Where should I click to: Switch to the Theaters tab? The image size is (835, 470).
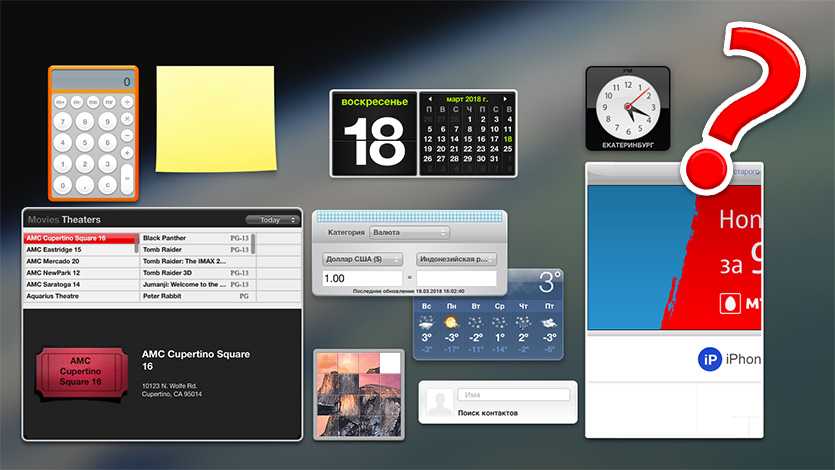click(81, 220)
